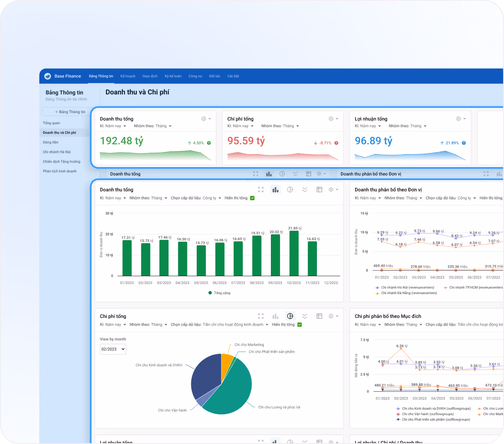
Task: Open the Kế hoạch top menu
Action: (x=128, y=76)
